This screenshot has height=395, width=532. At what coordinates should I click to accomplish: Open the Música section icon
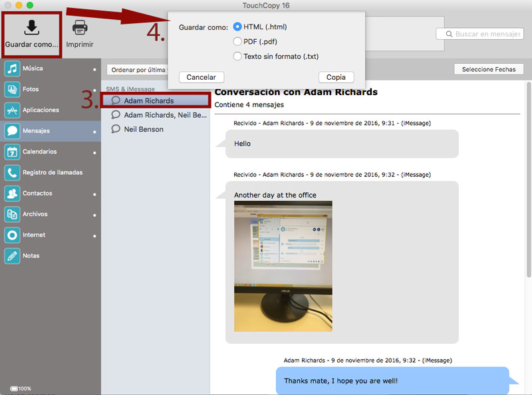12,68
